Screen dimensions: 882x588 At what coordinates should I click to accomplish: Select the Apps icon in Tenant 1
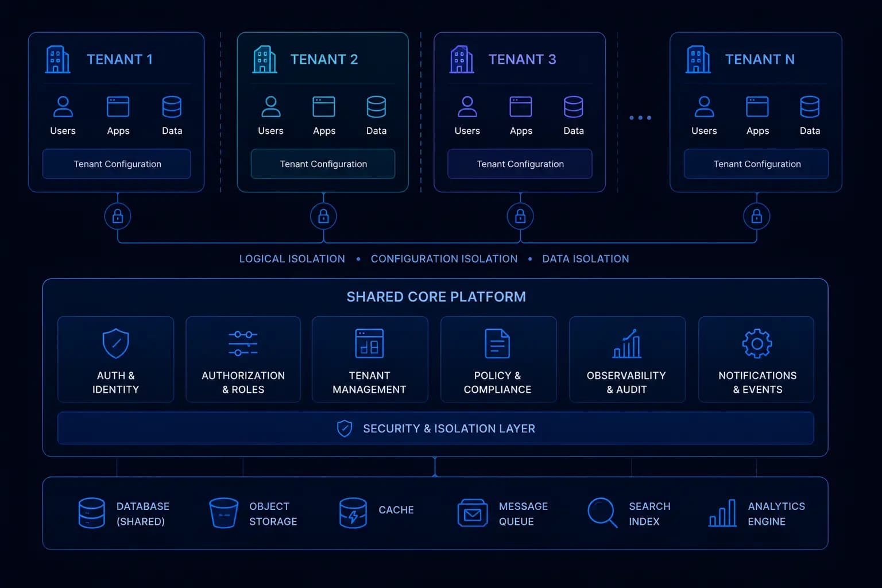[118, 107]
